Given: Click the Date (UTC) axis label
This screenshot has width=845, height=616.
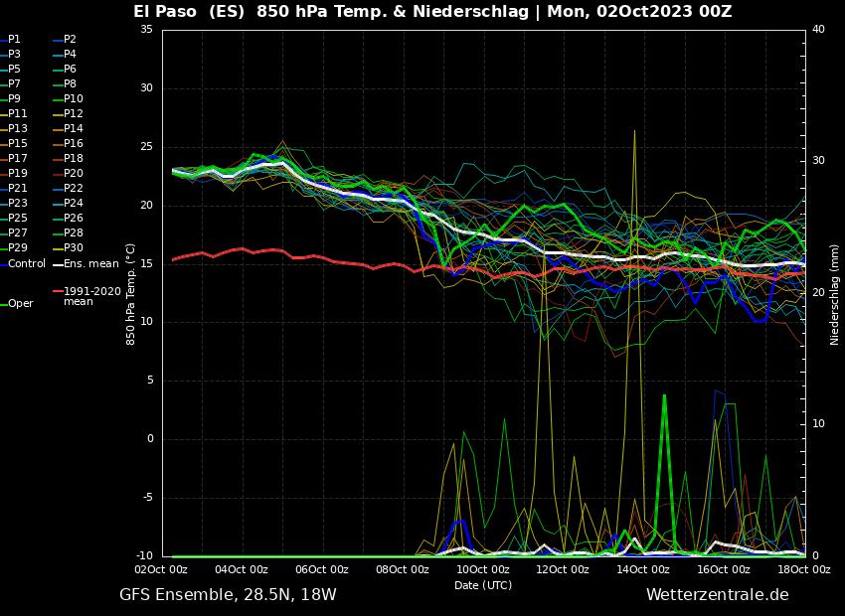Looking at the screenshot, I should [483, 585].
